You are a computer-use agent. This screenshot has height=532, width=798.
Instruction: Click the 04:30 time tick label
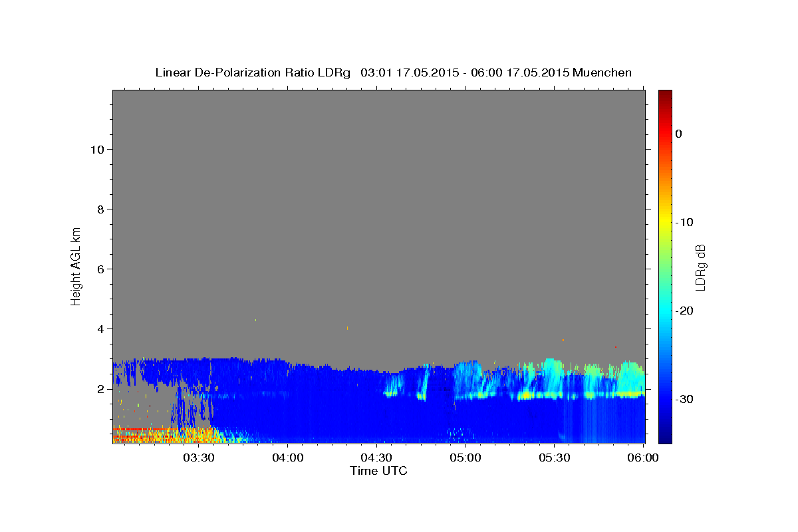point(376,458)
